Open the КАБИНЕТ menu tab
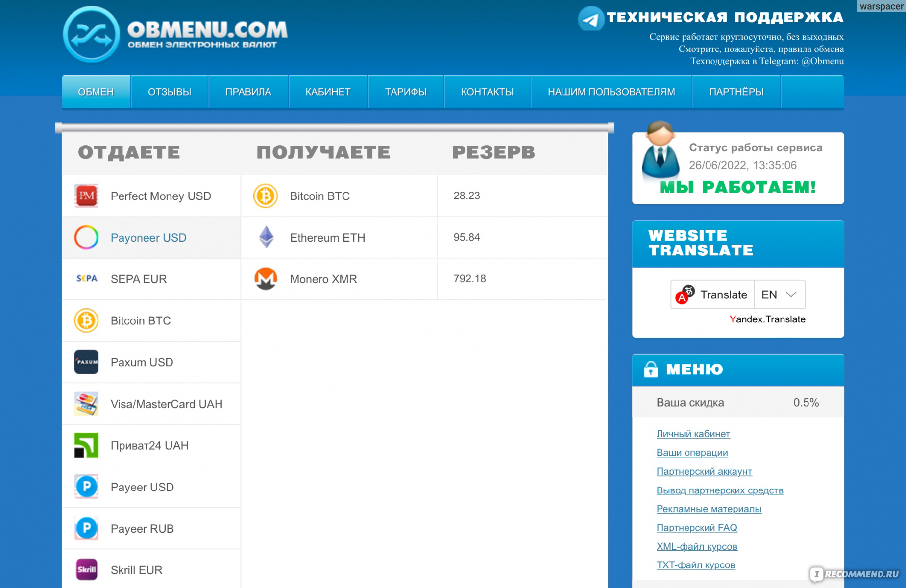This screenshot has width=906, height=588. [328, 92]
